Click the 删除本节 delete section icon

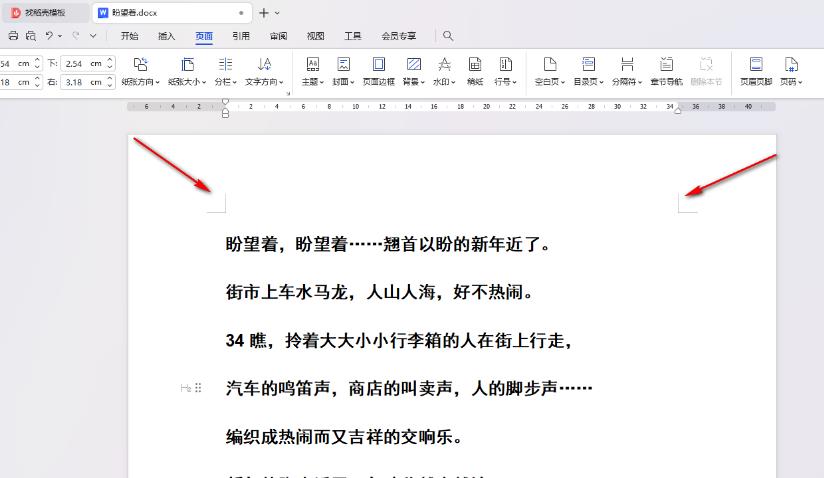[706, 65]
